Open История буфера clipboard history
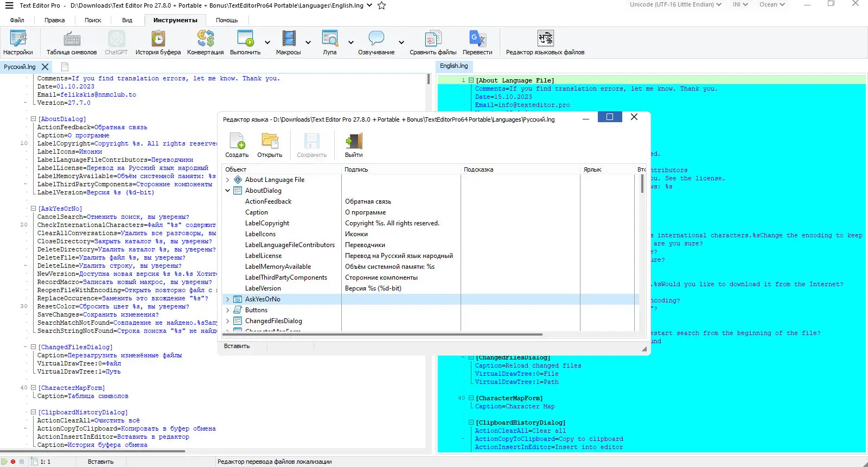 click(158, 43)
